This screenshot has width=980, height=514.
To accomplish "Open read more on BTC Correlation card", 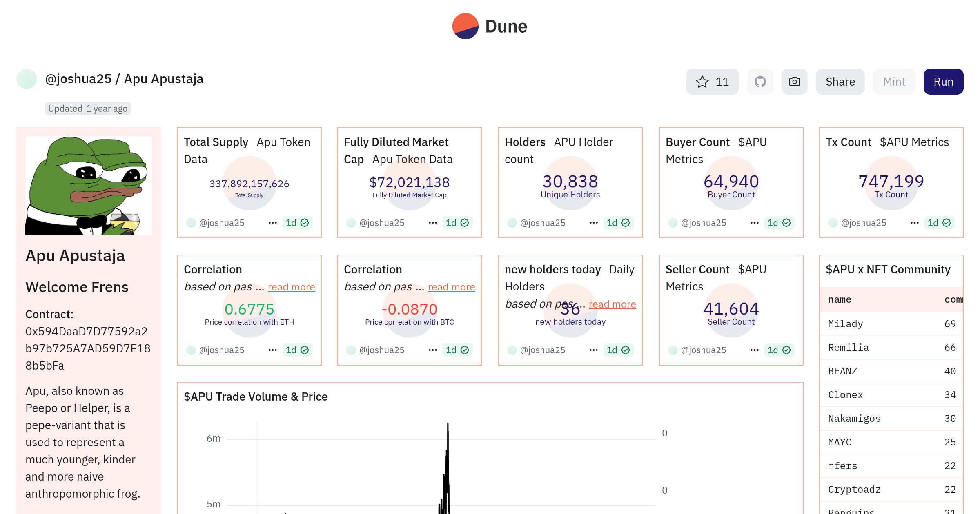I will pos(451,287).
